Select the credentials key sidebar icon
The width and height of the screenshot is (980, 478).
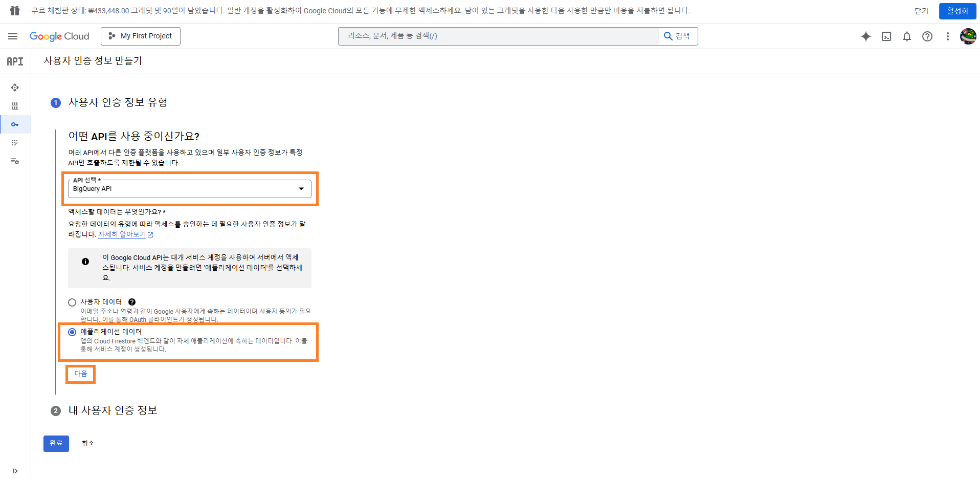(x=15, y=124)
